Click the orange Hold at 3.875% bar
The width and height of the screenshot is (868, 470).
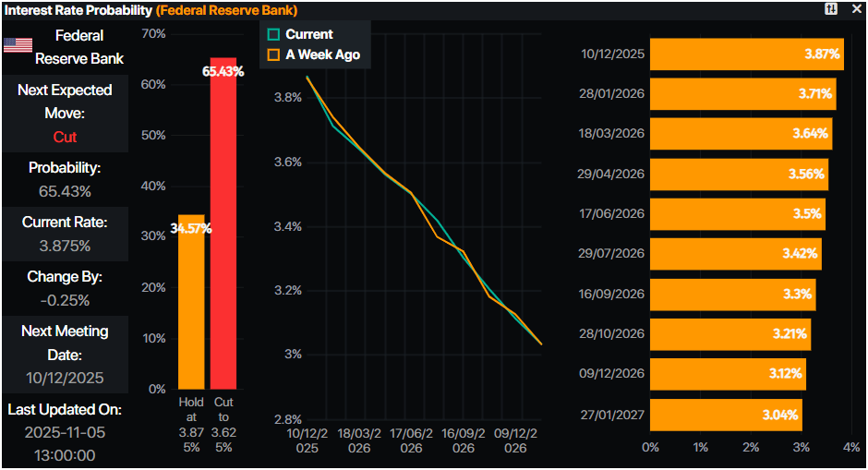(191, 302)
